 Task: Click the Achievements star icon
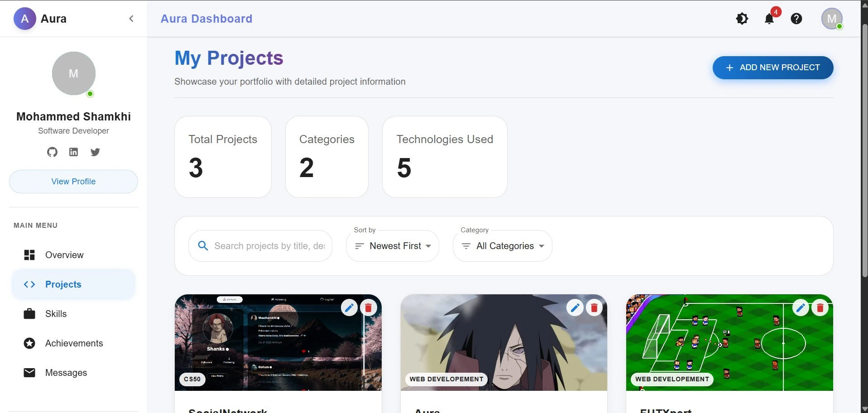tap(29, 343)
